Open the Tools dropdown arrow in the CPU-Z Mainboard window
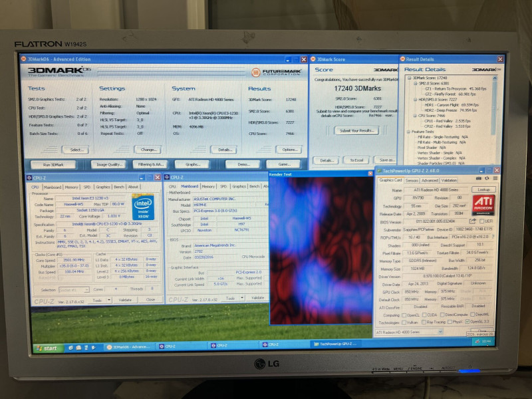This screenshot has height=399, width=532. pos(242,298)
